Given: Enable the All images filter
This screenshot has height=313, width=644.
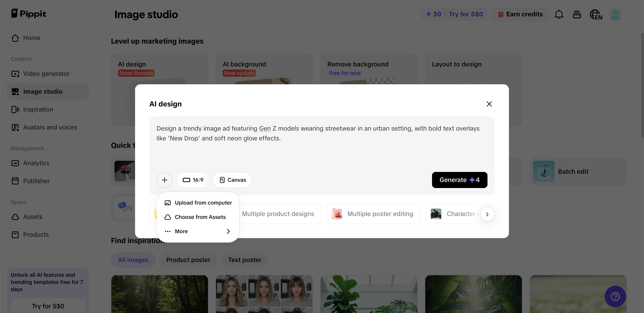Looking at the screenshot, I should click(x=133, y=260).
